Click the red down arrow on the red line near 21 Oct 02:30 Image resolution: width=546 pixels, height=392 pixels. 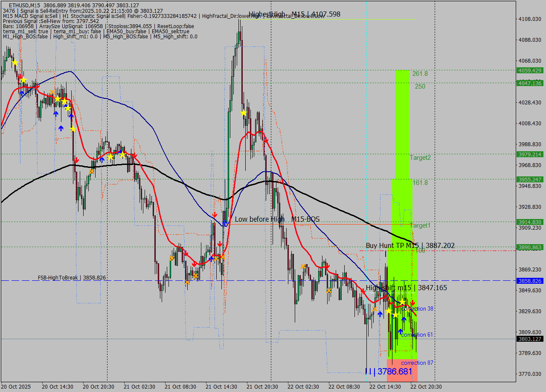point(135,156)
